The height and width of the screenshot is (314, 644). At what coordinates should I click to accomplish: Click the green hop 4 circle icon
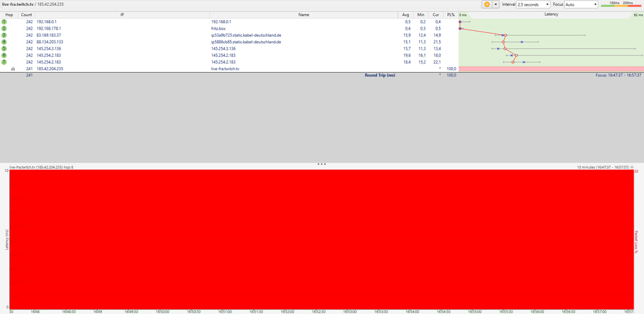4,41
